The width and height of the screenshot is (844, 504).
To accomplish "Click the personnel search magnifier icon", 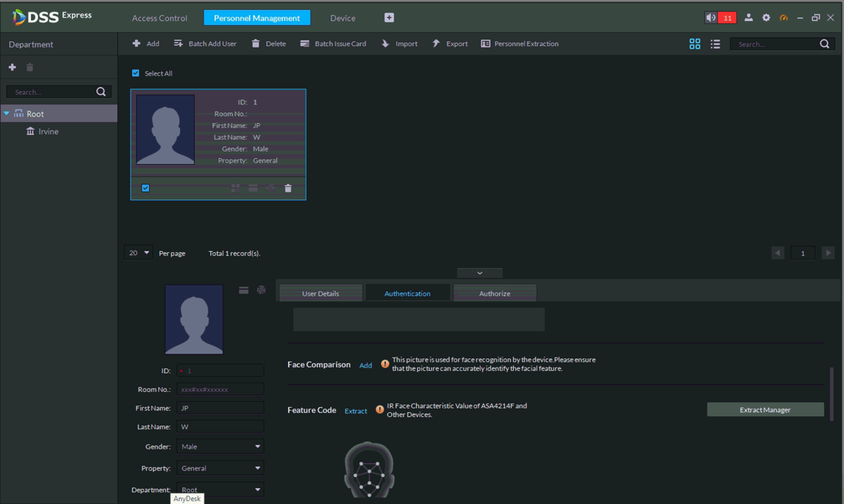I will [824, 44].
